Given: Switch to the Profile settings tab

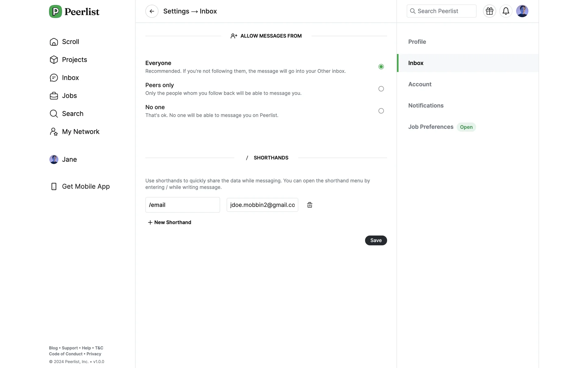Looking at the screenshot, I should [417, 42].
